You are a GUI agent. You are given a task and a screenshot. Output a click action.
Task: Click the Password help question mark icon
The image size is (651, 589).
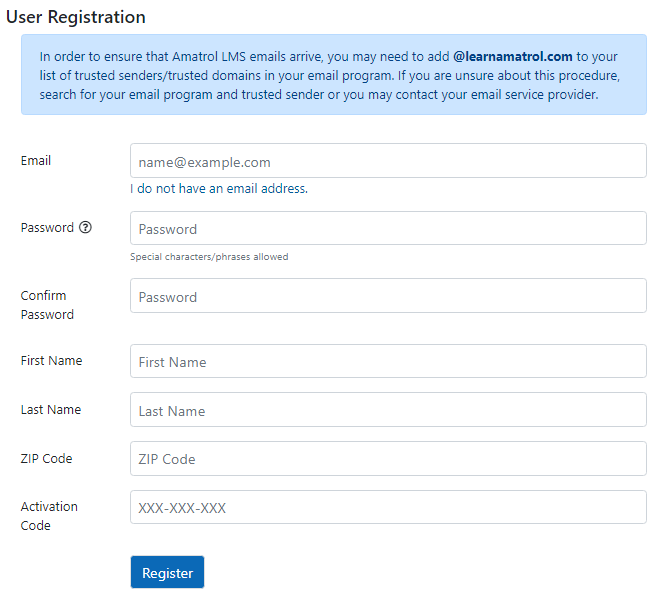click(85, 227)
